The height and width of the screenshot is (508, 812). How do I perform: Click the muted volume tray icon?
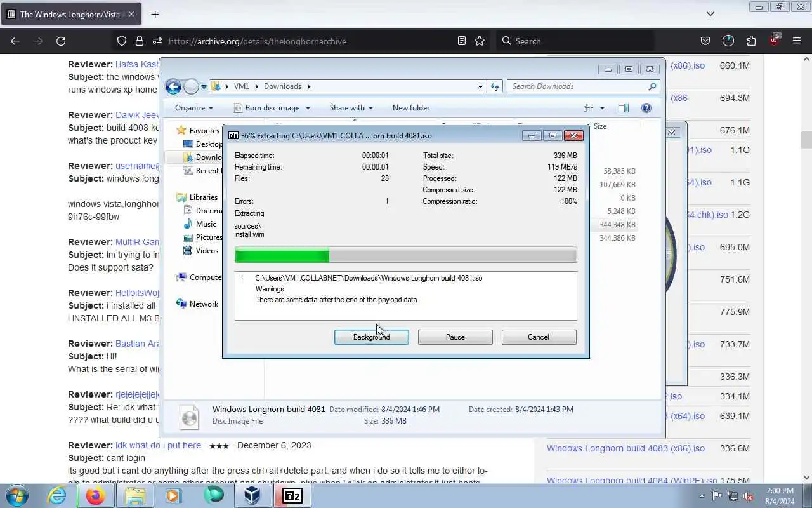749,496
